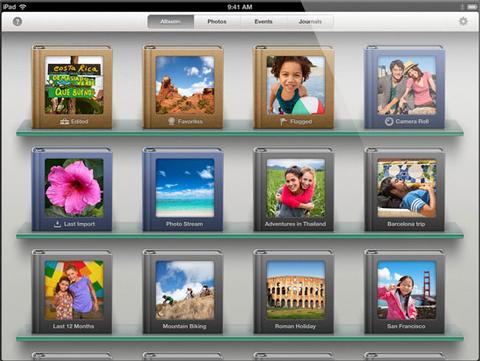
Task: Open the Adventures in Thailand album
Action: coord(294,189)
